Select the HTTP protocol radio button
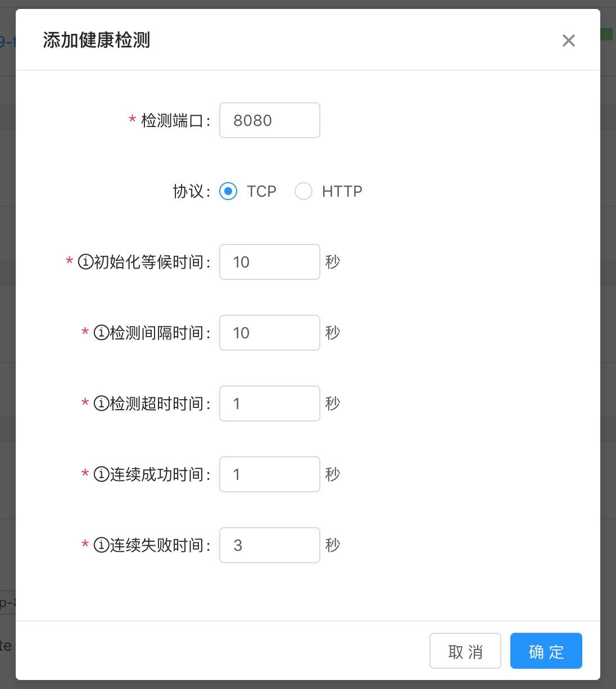The height and width of the screenshot is (689, 616). (304, 191)
